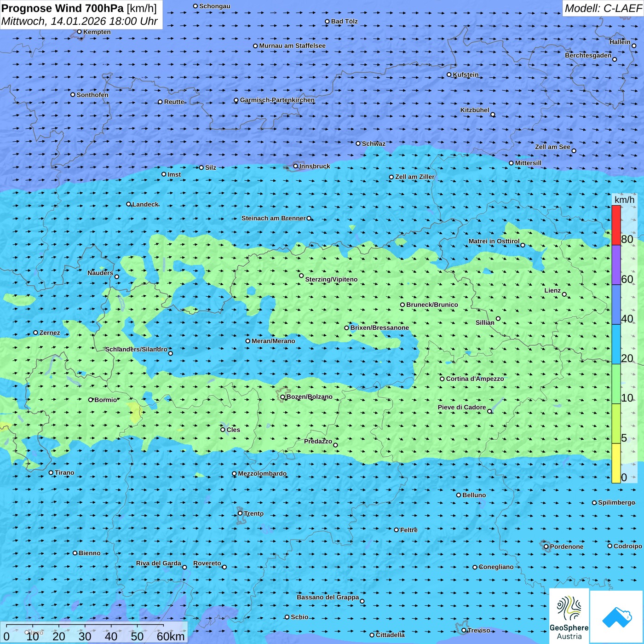Click the blue house-cloud logo icon

617,617
